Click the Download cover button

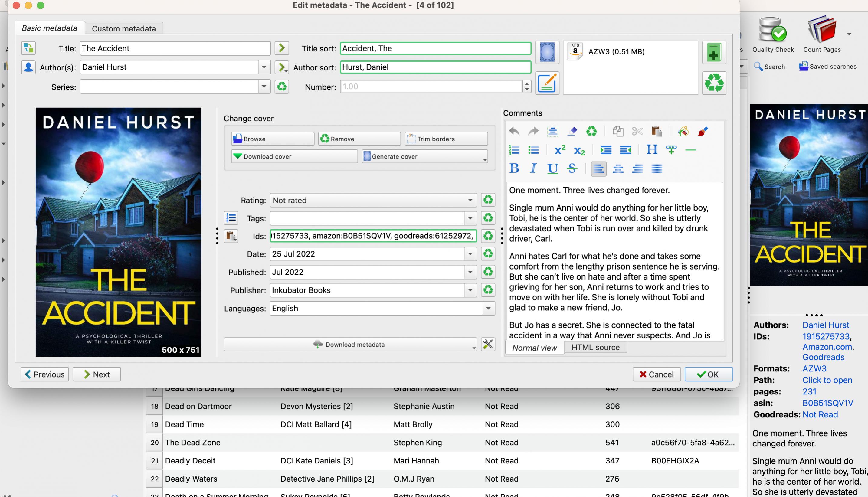(x=294, y=156)
